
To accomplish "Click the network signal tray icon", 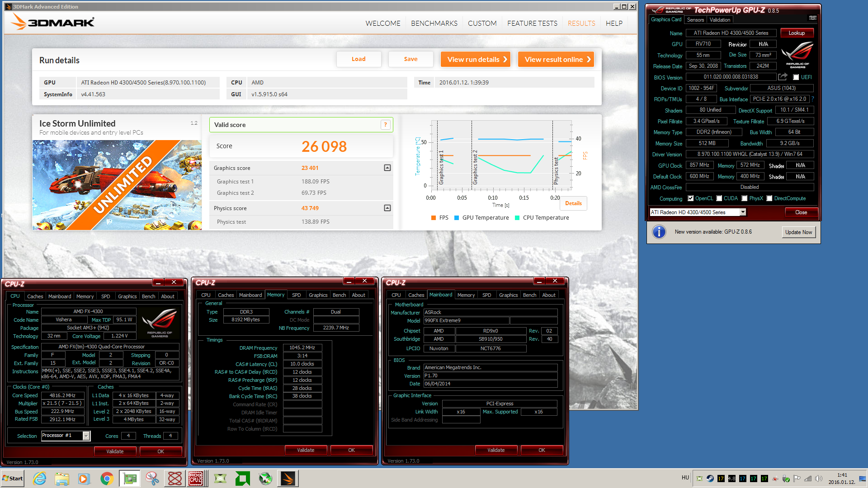I will pos(808,479).
